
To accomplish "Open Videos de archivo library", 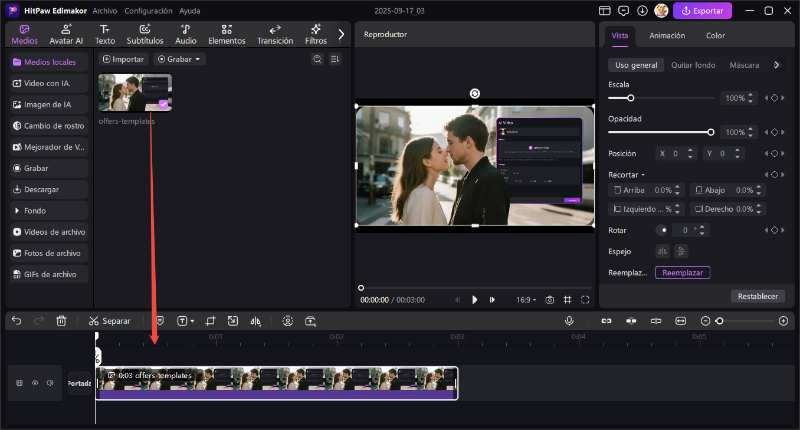I will click(x=48, y=232).
